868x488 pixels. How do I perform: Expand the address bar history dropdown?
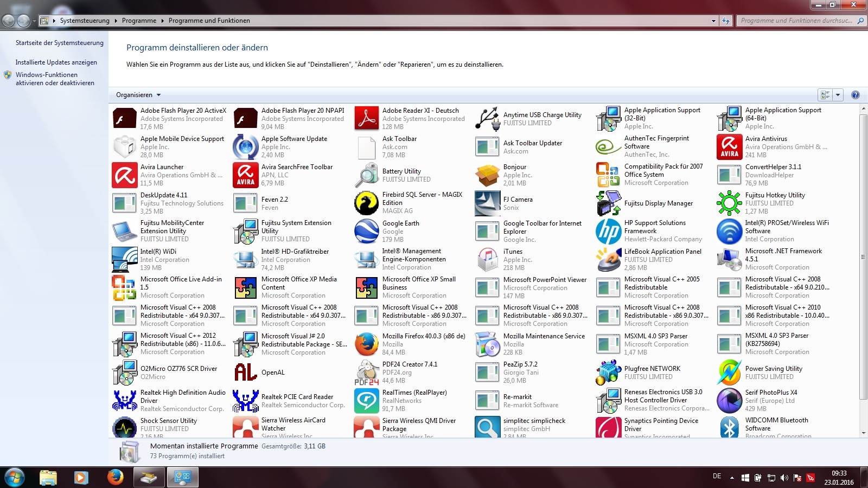click(713, 21)
